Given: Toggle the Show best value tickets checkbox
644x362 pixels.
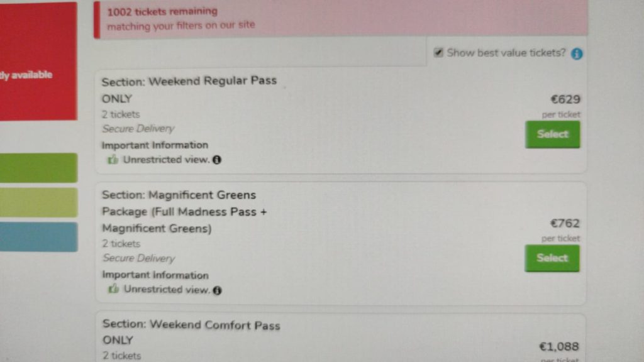Looking at the screenshot, I should point(438,53).
